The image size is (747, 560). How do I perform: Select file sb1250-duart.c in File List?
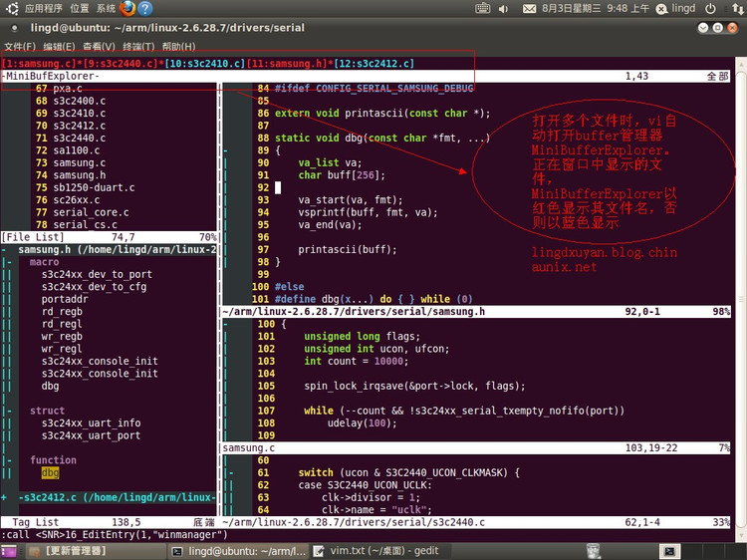(94, 187)
